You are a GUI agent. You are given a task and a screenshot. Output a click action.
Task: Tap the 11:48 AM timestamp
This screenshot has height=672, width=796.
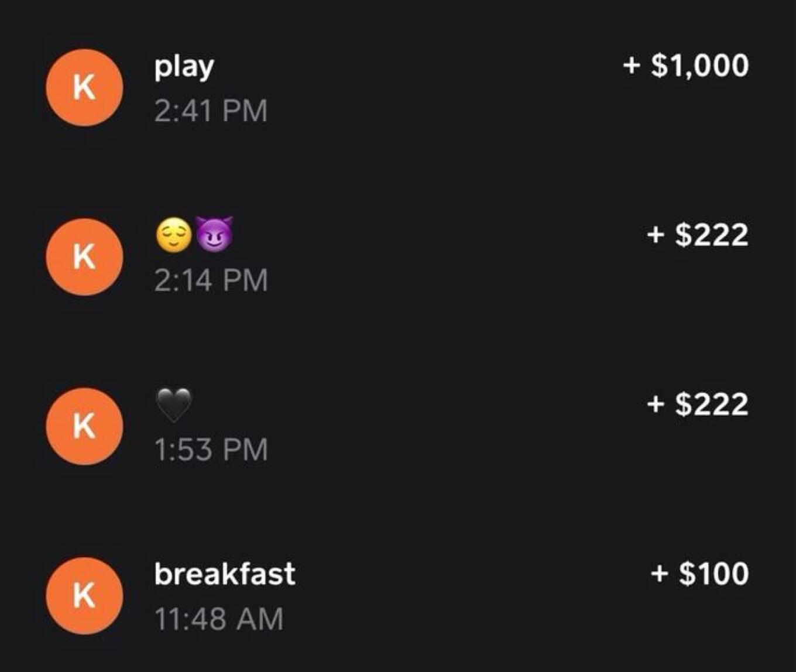218,619
